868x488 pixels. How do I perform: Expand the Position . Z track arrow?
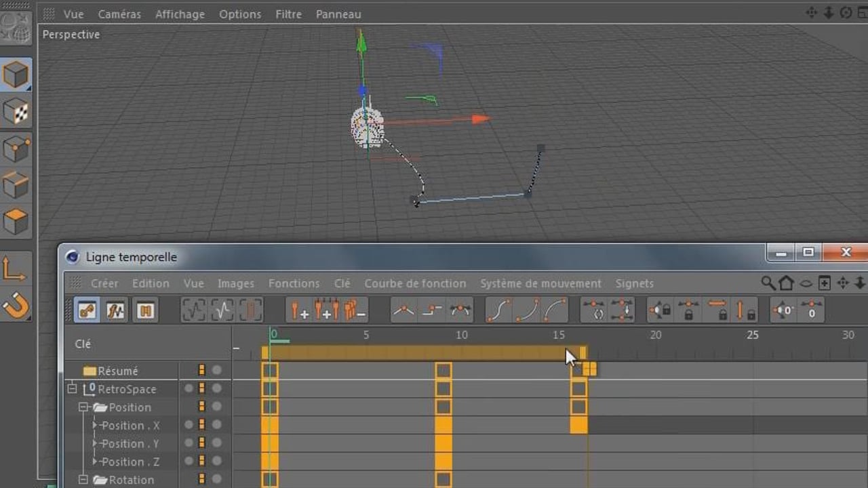coord(95,462)
